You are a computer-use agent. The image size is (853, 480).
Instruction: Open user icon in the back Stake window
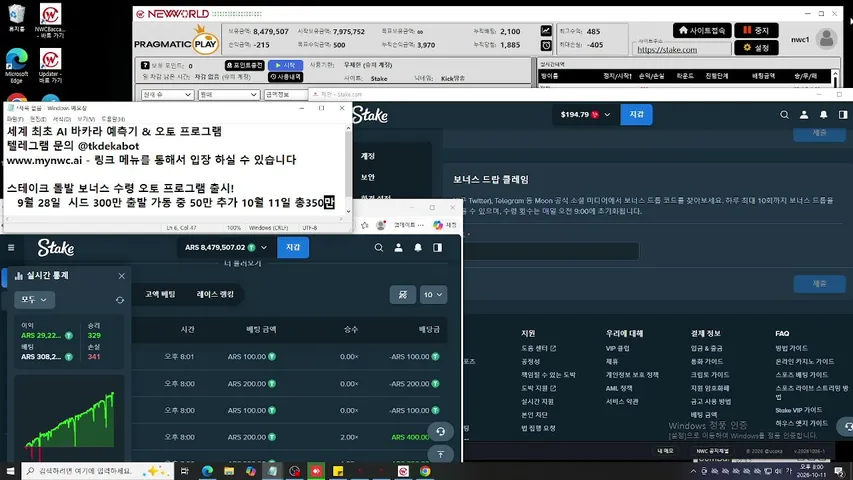click(803, 115)
